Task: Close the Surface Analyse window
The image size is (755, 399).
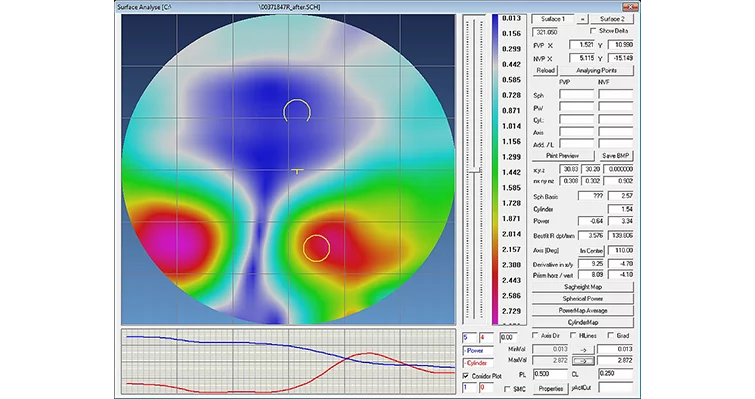Action: coord(629,6)
